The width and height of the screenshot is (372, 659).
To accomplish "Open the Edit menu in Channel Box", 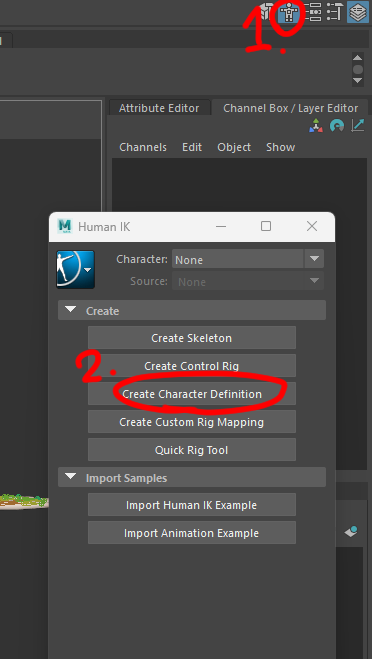I will click(x=192, y=147).
